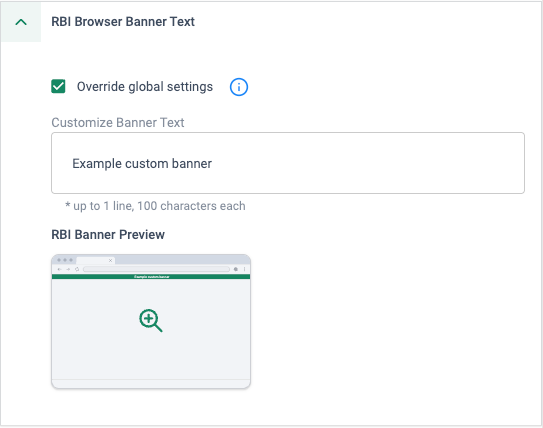Click the Override global settings label
This screenshot has width=543, height=428.
[x=145, y=87]
